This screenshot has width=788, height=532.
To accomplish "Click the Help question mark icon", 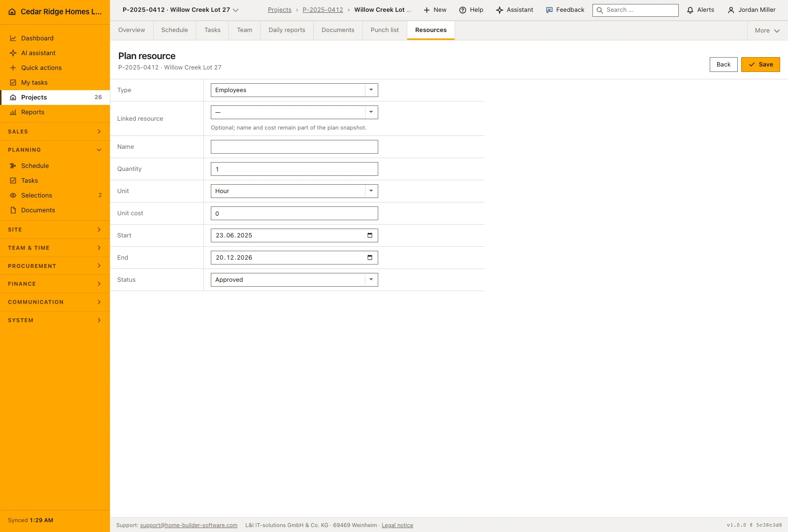I will pos(462,10).
